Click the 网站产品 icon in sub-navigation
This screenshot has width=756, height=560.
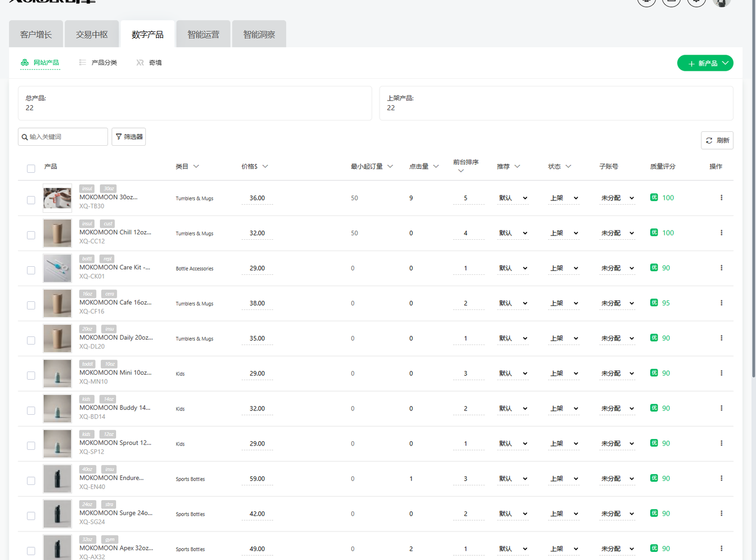click(x=25, y=63)
